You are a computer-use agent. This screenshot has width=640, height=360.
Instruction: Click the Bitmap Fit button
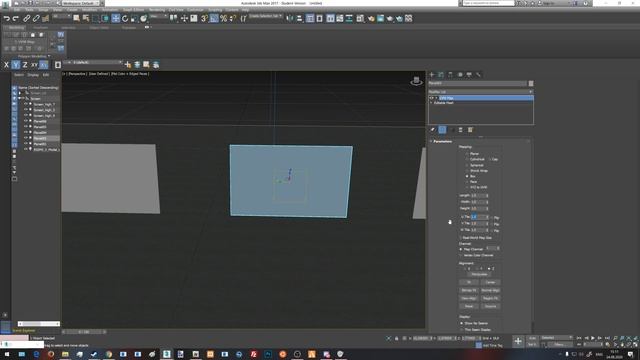tap(469, 290)
